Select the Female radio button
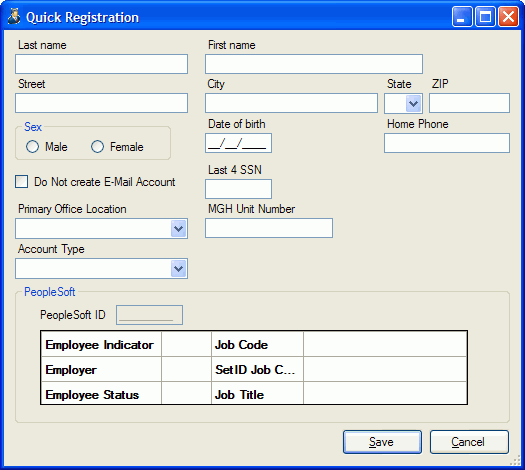Screen dimensions: 525x470 click(x=97, y=147)
